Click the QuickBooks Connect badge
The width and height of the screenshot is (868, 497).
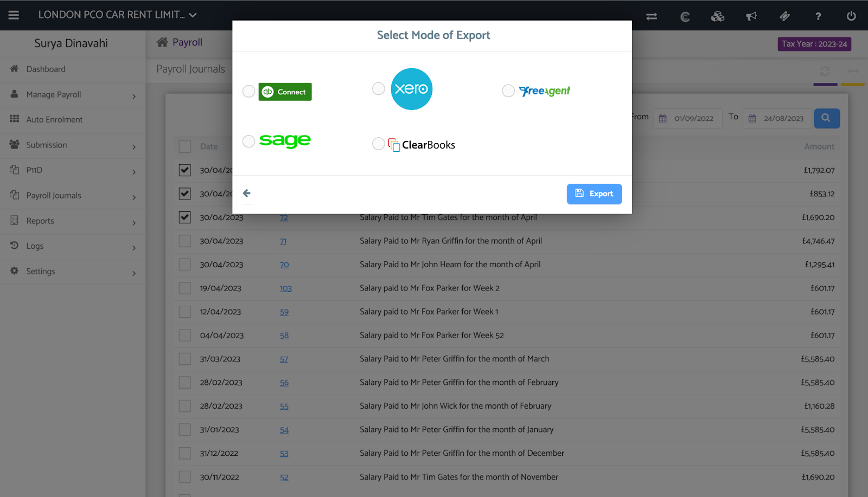pyautogui.click(x=285, y=92)
